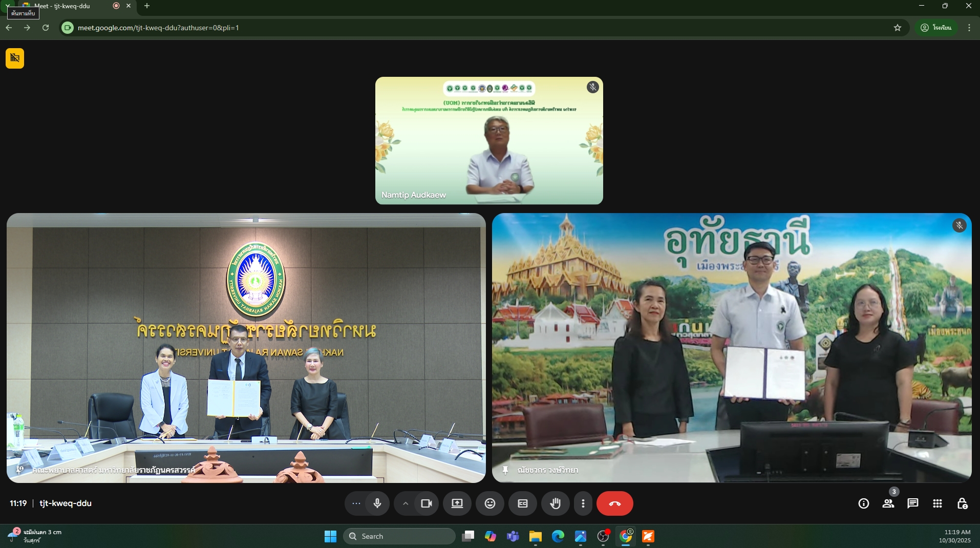
Task: Open the emoji reactions button
Action: [x=490, y=503]
